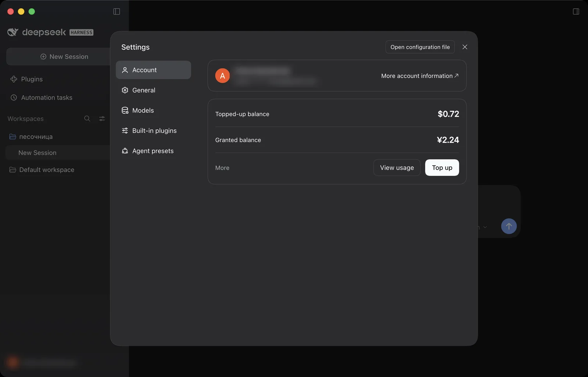Click the Top up button

click(x=442, y=168)
